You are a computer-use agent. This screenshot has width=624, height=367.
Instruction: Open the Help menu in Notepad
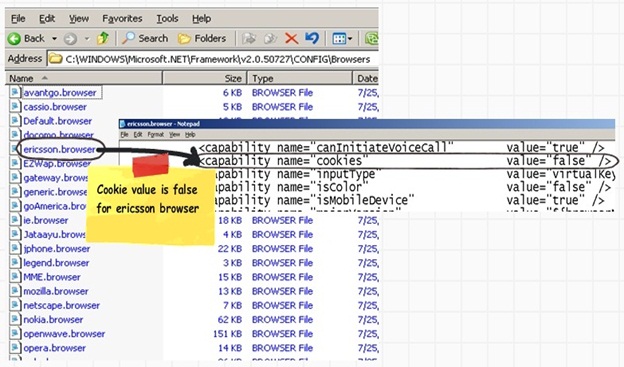pyautogui.click(x=190, y=135)
